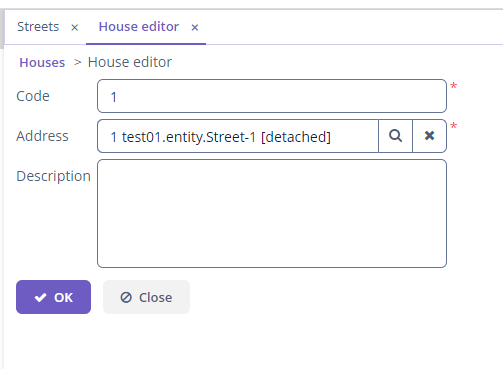The width and height of the screenshot is (503, 369).
Task: Click the Description field label
Action: [x=53, y=176]
